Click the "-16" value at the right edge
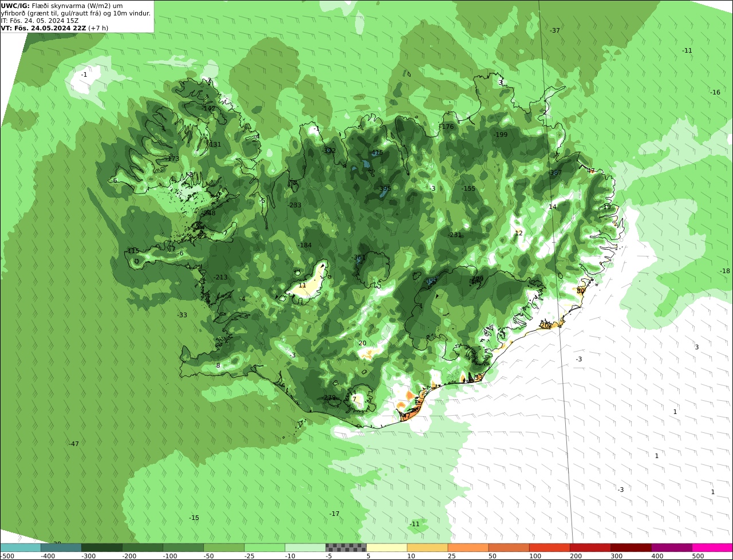 click(x=715, y=93)
